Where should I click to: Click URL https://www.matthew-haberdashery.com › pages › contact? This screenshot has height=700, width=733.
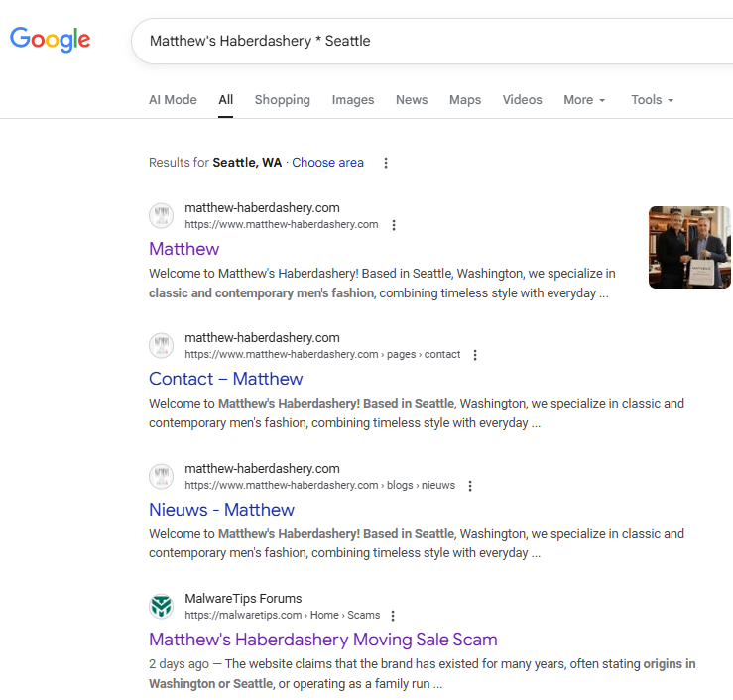322,354
